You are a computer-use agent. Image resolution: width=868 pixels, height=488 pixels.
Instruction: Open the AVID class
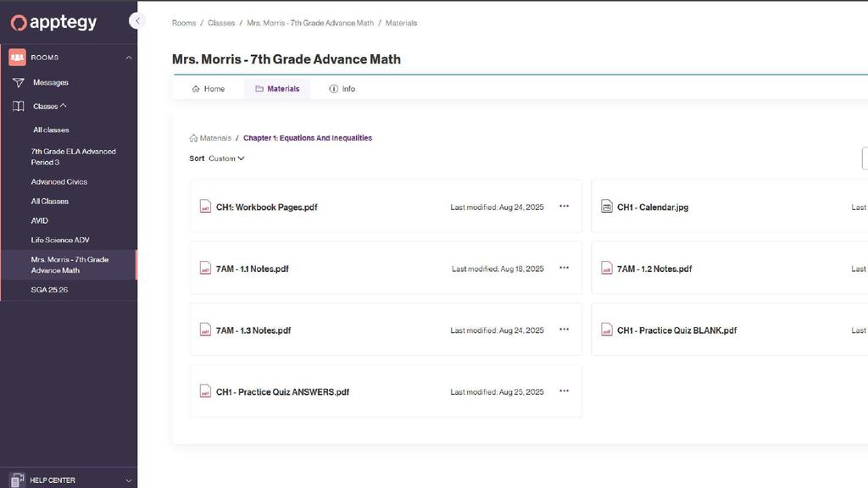(39, 220)
